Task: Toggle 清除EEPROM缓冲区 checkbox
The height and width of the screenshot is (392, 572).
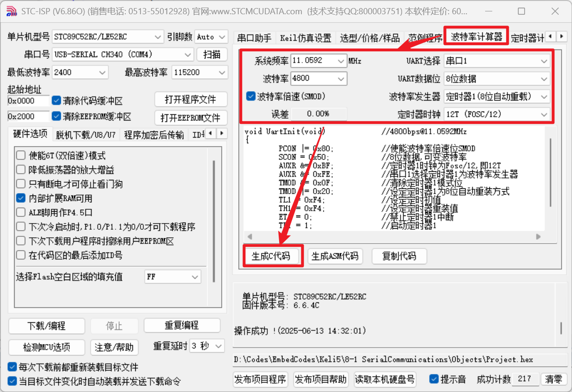Action: click(56, 116)
